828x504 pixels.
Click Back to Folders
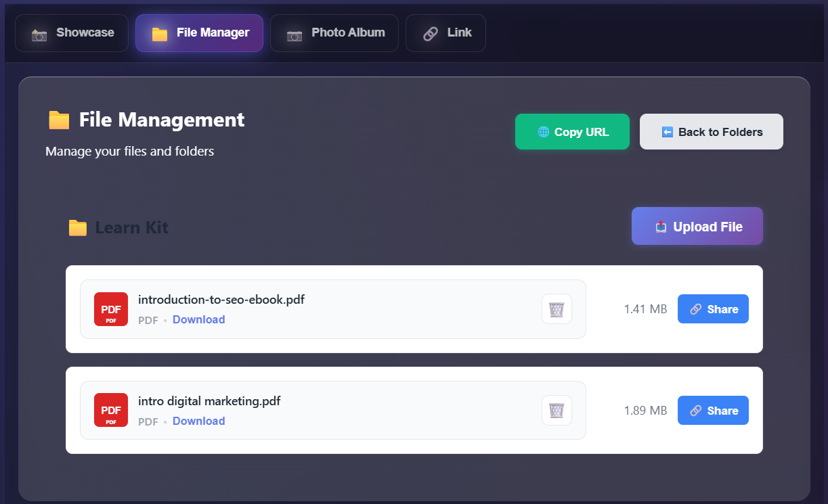(x=711, y=131)
